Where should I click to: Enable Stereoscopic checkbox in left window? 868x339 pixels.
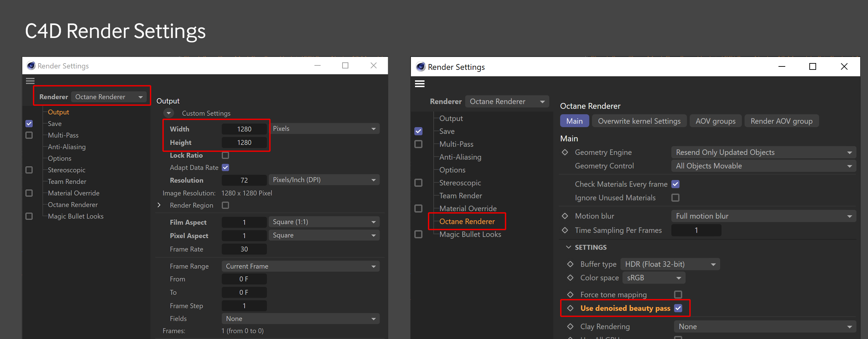pyautogui.click(x=29, y=170)
